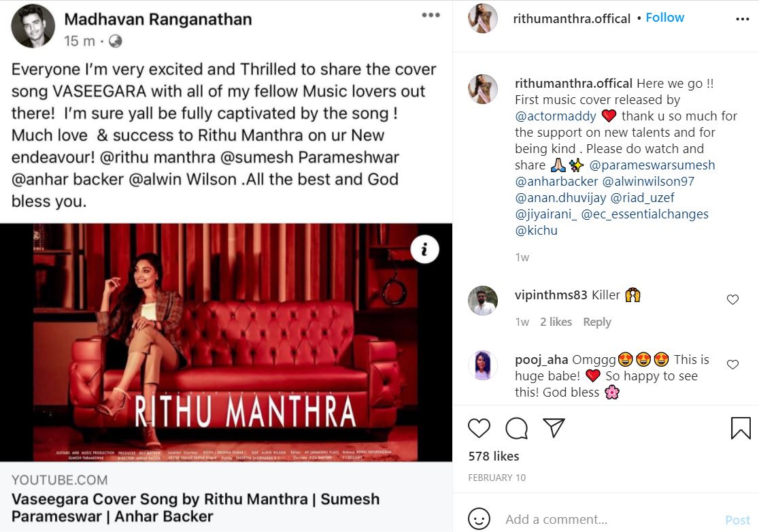The image size is (759, 532).
Task: Open Rithu Manthra video thumbnail
Action: 226,342
